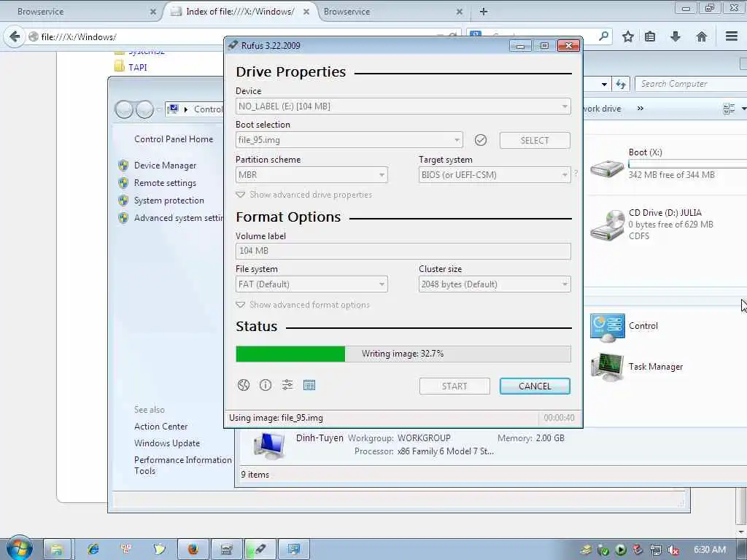Click the Boot (X:) free space bar
The width and height of the screenshot is (747, 560).
pyautogui.click(x=687, y=164)
